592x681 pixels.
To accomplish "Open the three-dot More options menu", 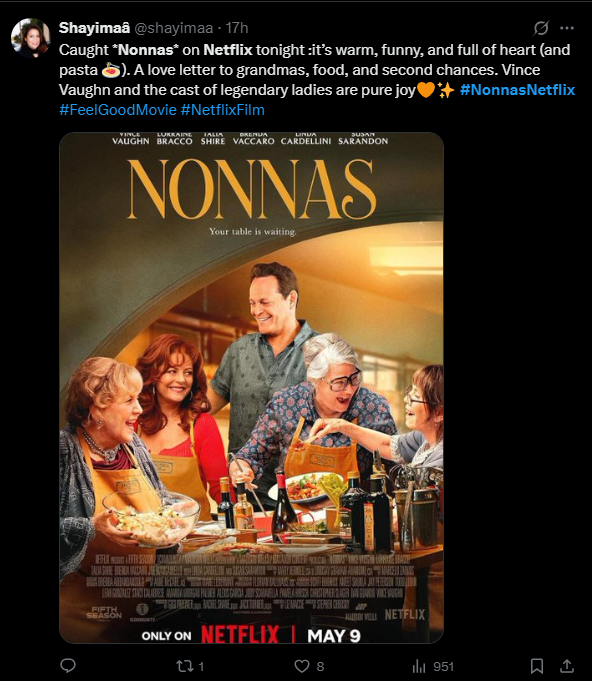I will click(567, 28).
